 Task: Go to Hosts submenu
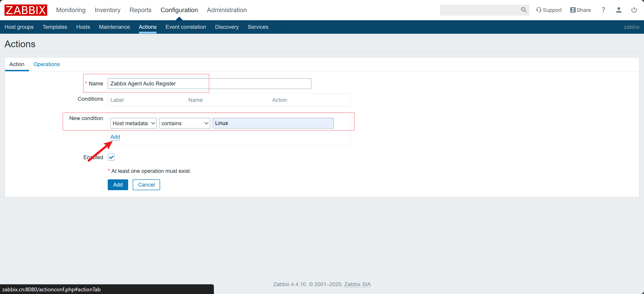[83, 27]
